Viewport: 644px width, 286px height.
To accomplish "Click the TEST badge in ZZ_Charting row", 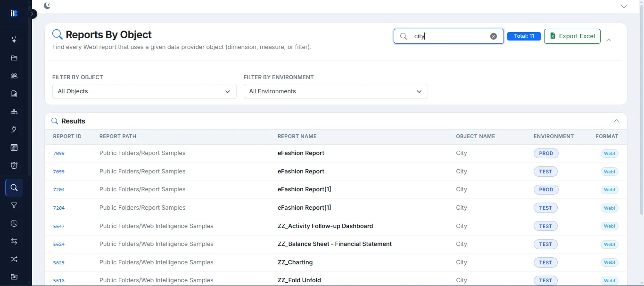I will (545, 262).
